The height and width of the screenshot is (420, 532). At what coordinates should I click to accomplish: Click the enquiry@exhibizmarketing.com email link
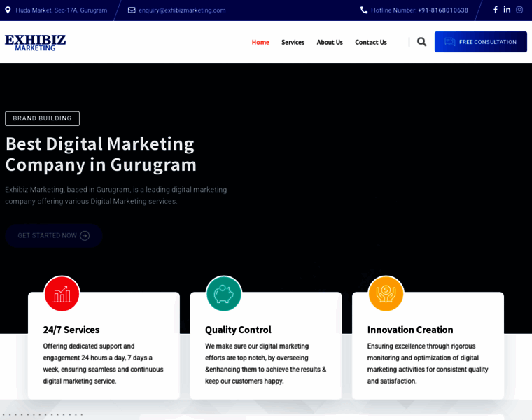point(182,10)
